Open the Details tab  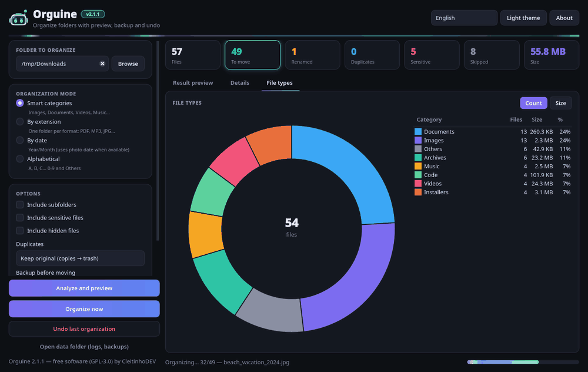coord(240,83)
